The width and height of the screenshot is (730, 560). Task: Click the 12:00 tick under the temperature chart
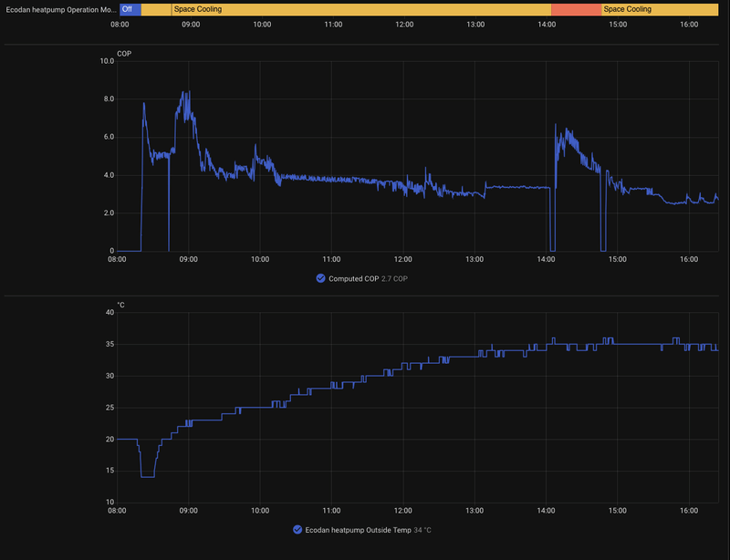click(x=402, y=511)
